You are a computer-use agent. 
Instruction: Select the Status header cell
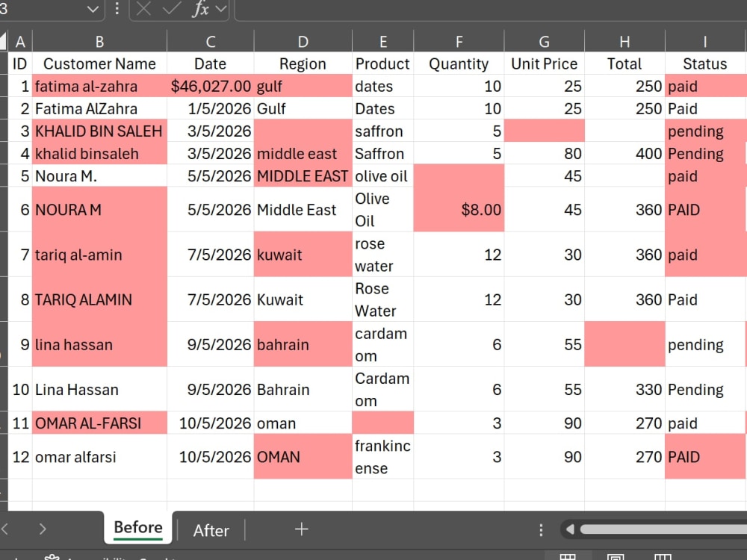pyautogui.click(x=705, y=63)
